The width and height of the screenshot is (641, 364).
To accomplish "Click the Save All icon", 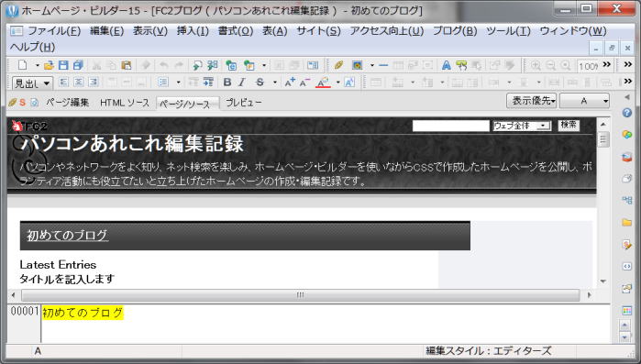I will [78, 65].
